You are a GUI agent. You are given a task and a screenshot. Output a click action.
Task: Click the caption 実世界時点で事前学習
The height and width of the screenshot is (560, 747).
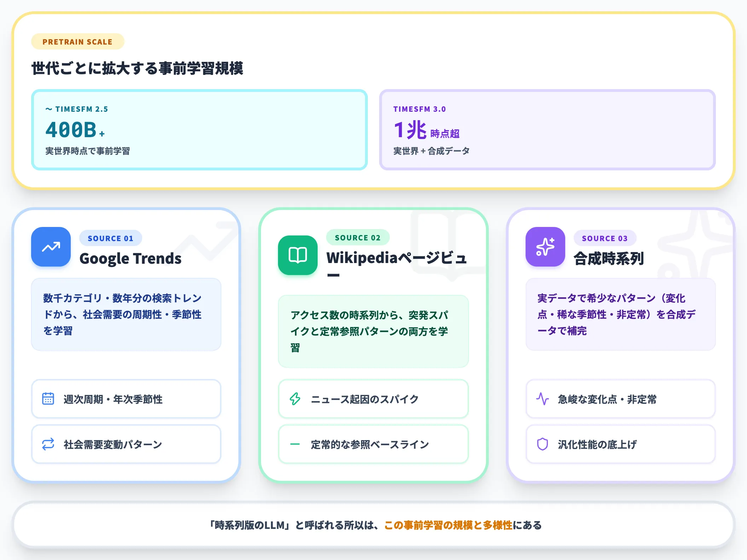tap(88, 151)
